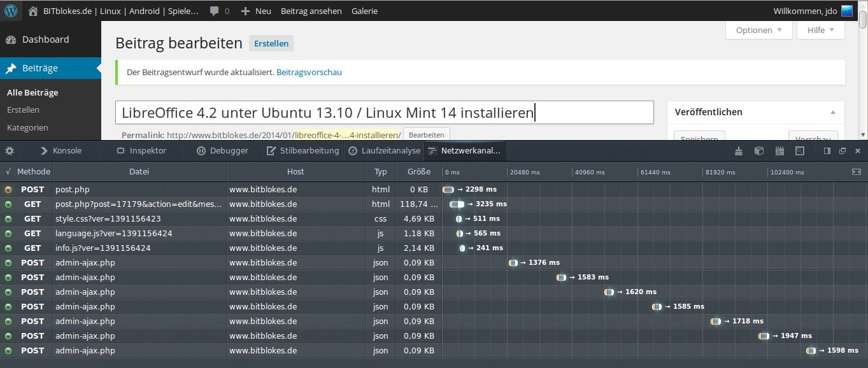Image resolution: width=868 pixels, height=368 pixels.
Task: Open Galerie in the admin bar
Action: tap(364, 11)
